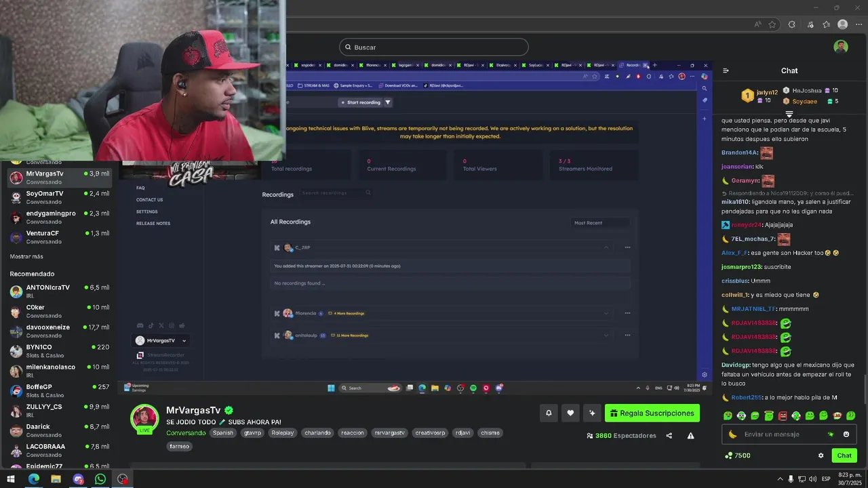The height and width of the screenshot is (488, 868).
Task: Open recommended channel ANTONIcraTV
Action: coord(59,291)
